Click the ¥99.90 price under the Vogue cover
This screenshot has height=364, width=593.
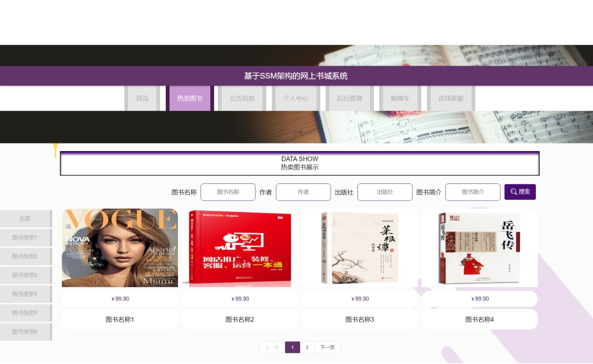(120, 299)
